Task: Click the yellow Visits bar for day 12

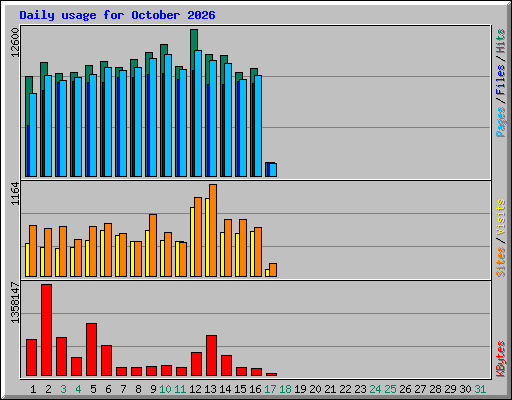Action: tap(192, 242)
